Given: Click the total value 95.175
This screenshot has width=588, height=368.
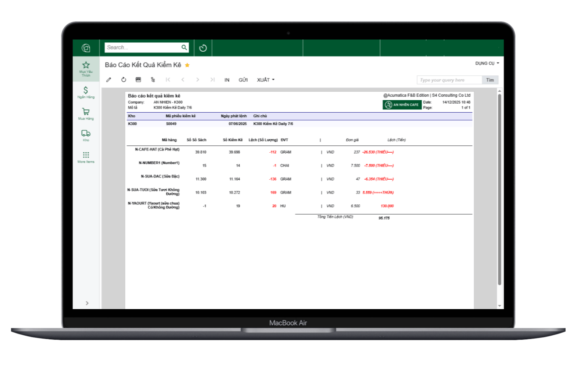Looking at the screenshot, I should (x=384, y=218).
